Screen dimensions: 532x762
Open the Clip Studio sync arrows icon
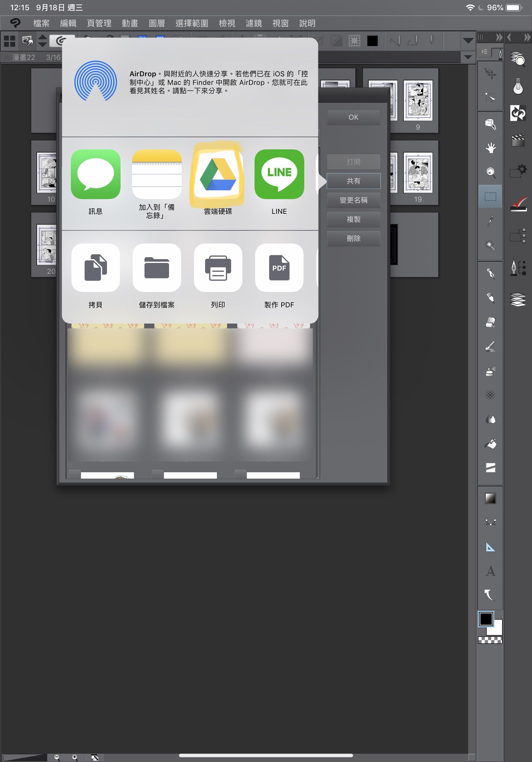point(518,113)
